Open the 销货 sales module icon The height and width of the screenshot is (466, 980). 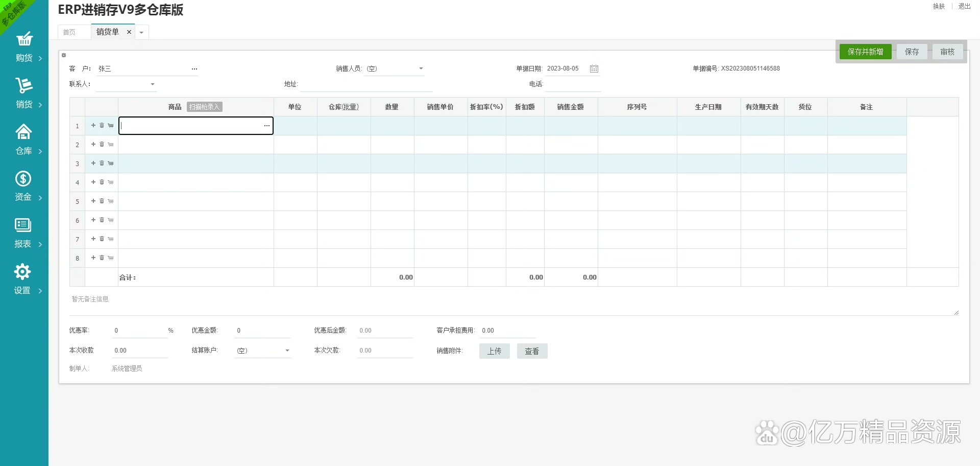(24, 85)
